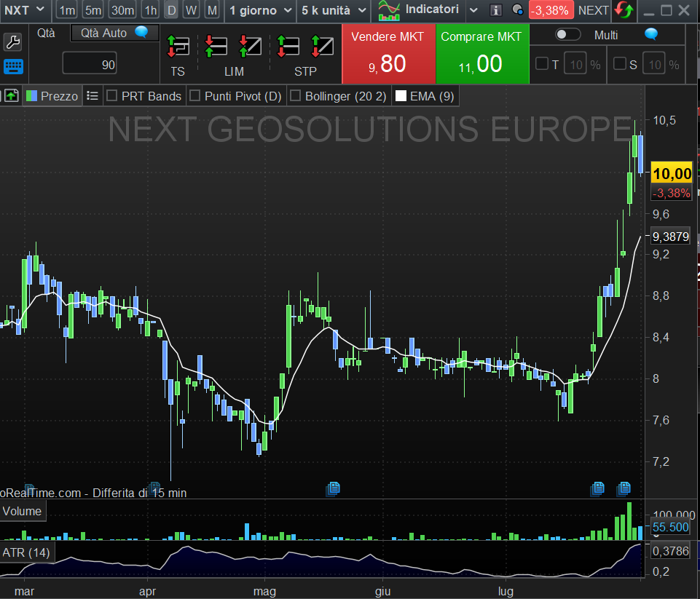Click Comprare MKT buy button
700x599 pixels.
pyautogui.click(x=482, y=54)
